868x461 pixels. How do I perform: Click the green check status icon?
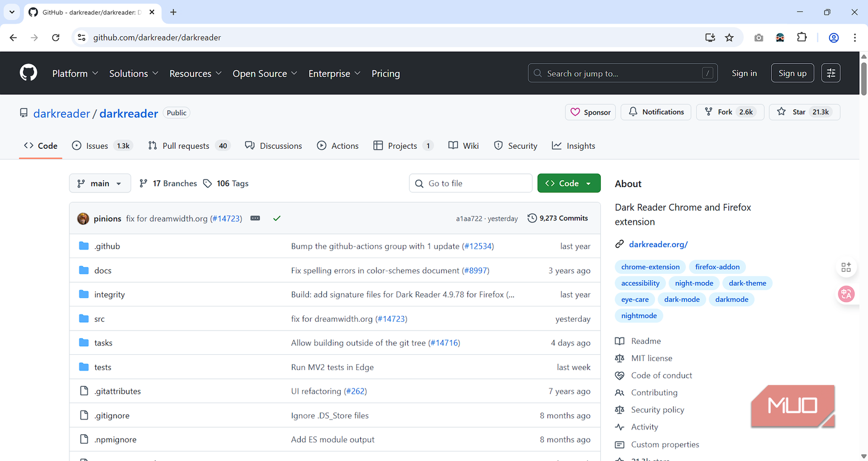277,218
